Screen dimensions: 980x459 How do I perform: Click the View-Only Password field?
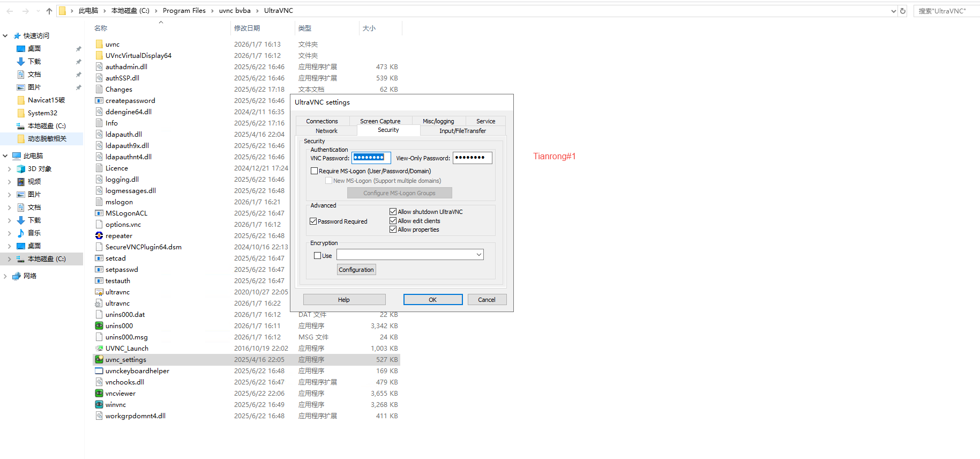pos(473,158)
